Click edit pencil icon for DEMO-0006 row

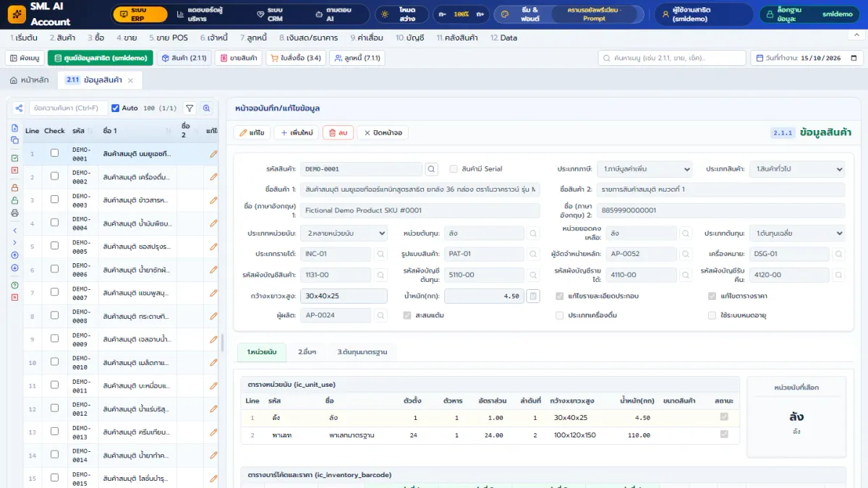[213, 270]
